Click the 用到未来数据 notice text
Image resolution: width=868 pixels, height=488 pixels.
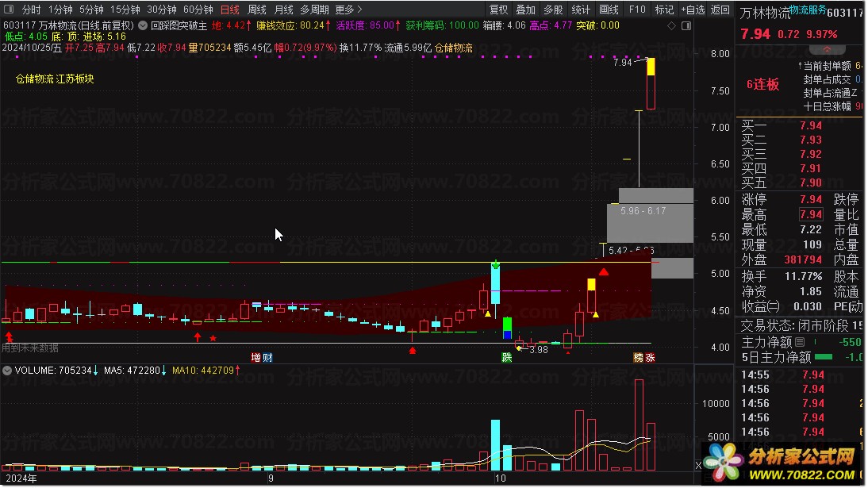tap(30, 348)
